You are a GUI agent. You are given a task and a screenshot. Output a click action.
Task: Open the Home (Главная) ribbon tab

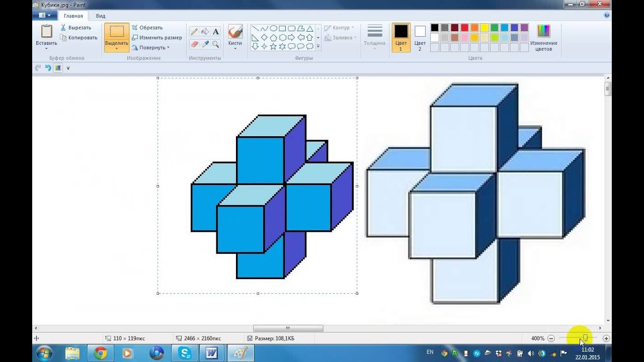tap(73, 16)
